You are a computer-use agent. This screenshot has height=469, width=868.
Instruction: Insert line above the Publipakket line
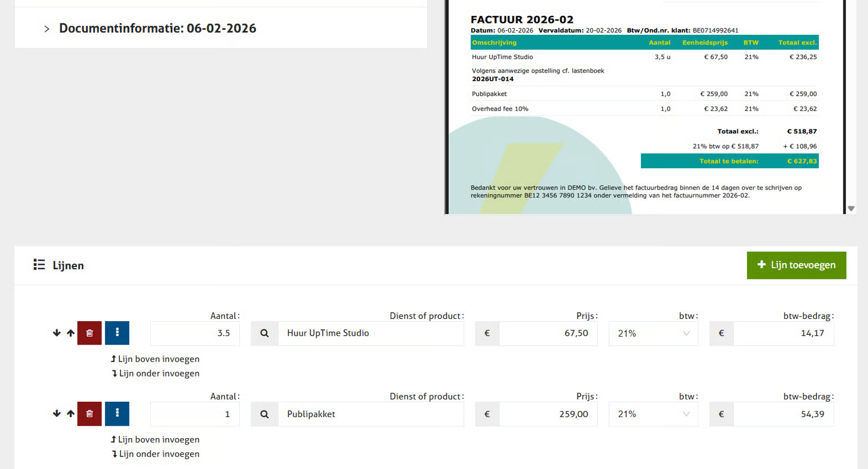click(x=155, y=439)
